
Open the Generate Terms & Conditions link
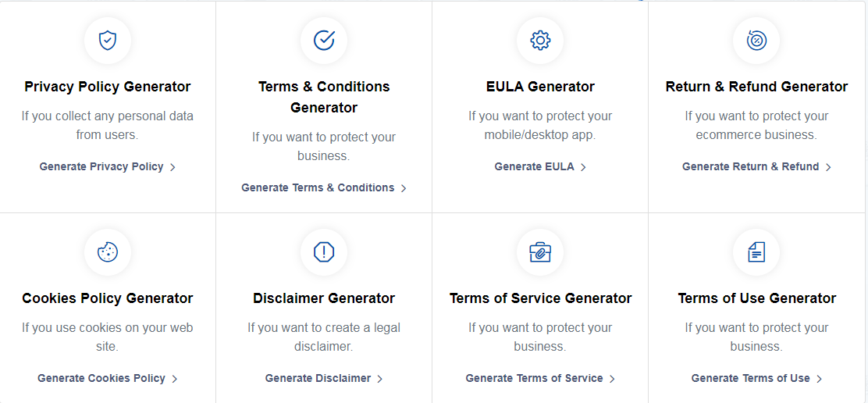(x=324, y=187)
